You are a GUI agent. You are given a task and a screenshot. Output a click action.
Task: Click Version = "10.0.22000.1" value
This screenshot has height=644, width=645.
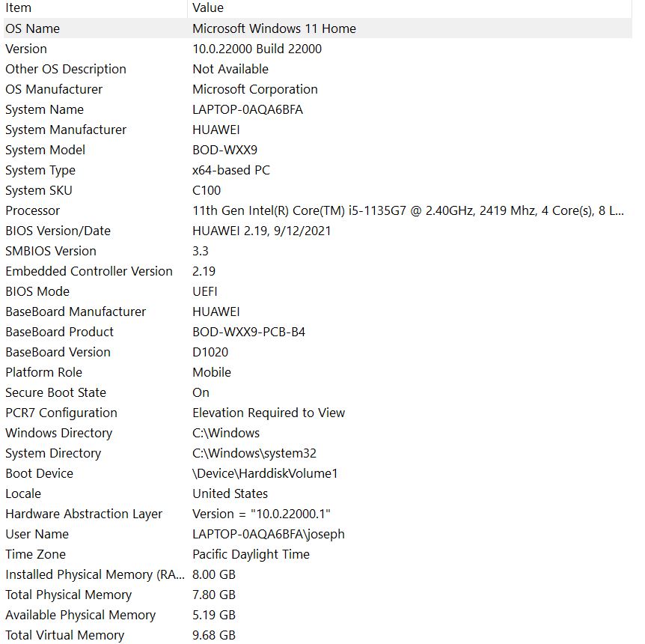261,514
